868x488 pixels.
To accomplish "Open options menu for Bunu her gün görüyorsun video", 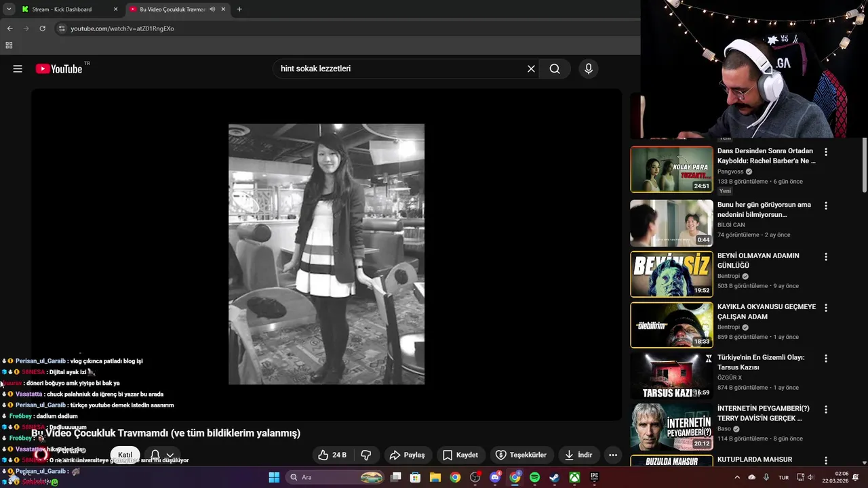I will (825, 205).
